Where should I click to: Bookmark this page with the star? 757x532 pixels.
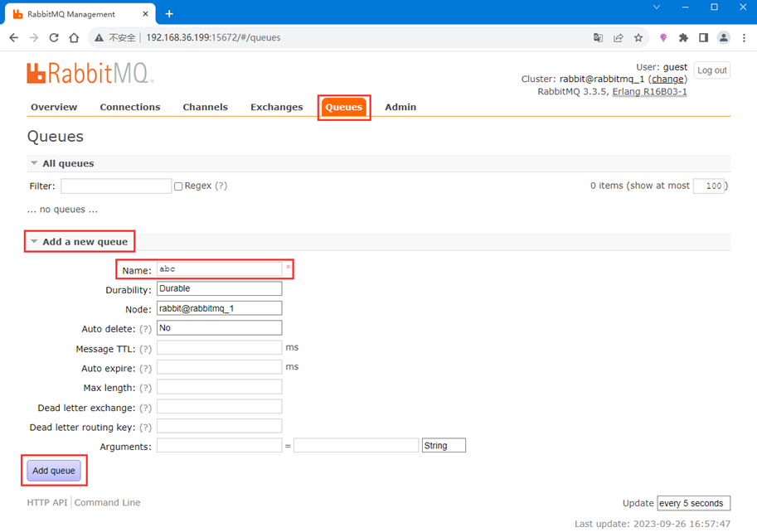(638, 37)
